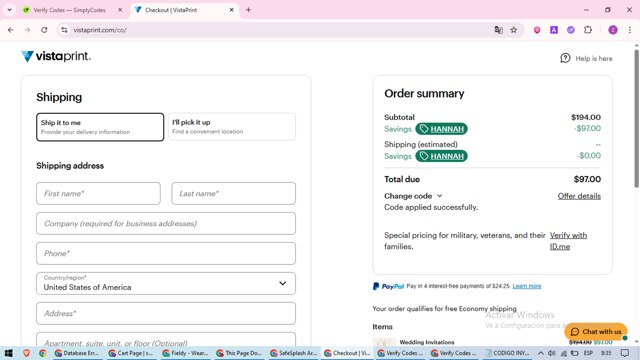Image resolution: width=640 pixels, height=360 pixels.
Task: Click the Address field
Action: click(x=166, y=313)
